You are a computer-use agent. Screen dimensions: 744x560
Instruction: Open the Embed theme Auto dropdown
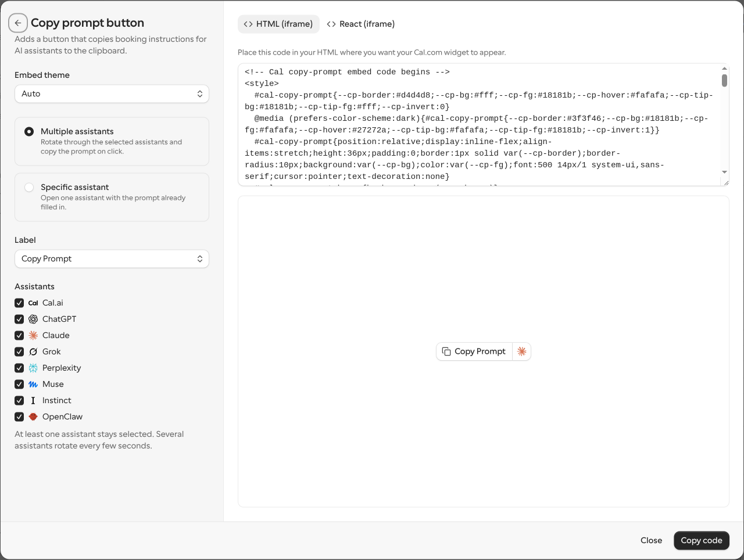click(112, 94)
